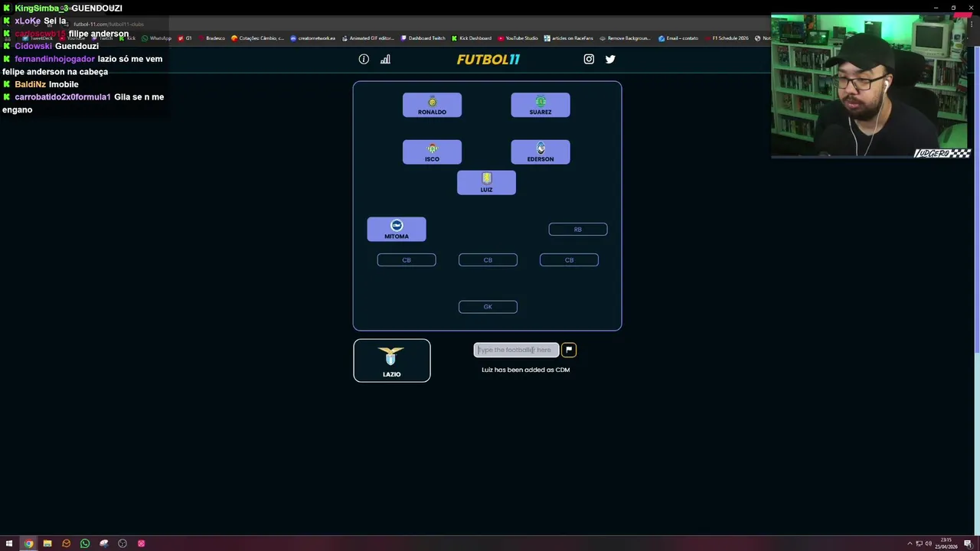This screenshot has height=551, width=980.
Task: Click the FUTBOL11 logo
Action: point(488,59)
